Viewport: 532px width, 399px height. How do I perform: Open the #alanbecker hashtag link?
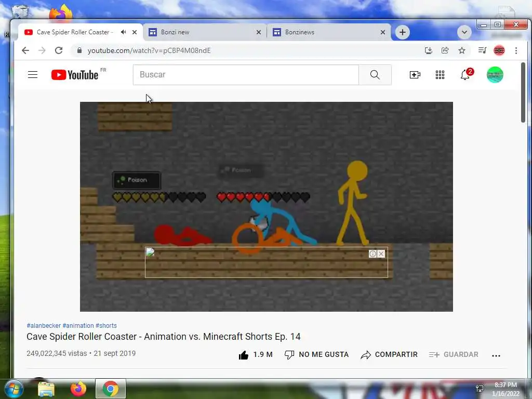pos(44,326)
